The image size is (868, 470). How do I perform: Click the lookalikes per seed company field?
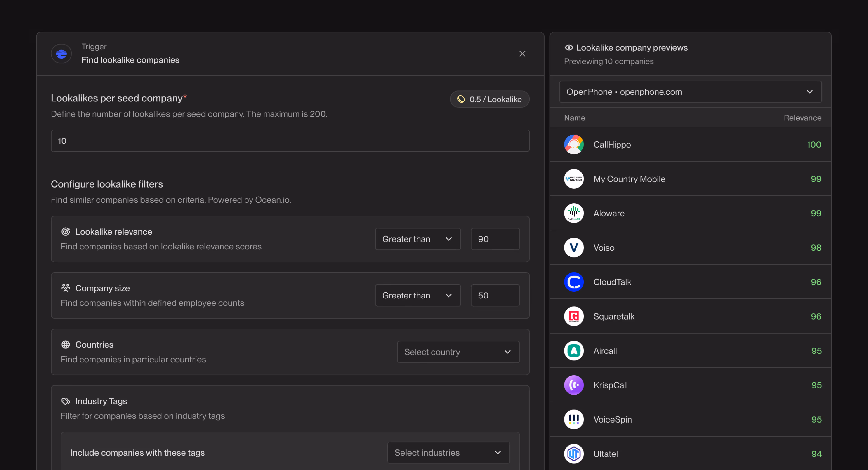coord(290,141)
